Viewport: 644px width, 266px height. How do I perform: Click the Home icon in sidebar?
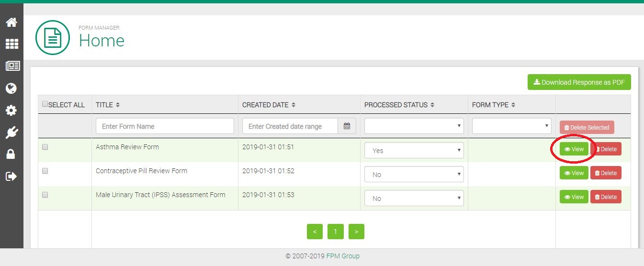coord(11,22)
